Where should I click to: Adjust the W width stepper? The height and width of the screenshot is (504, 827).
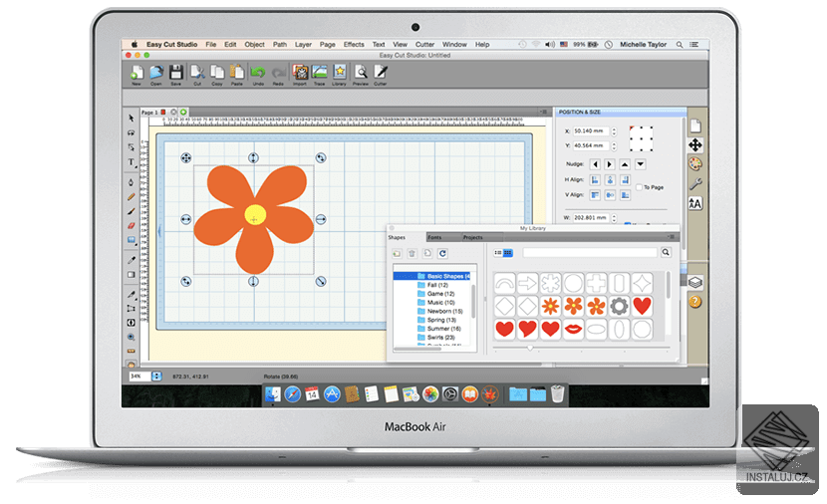614,218
